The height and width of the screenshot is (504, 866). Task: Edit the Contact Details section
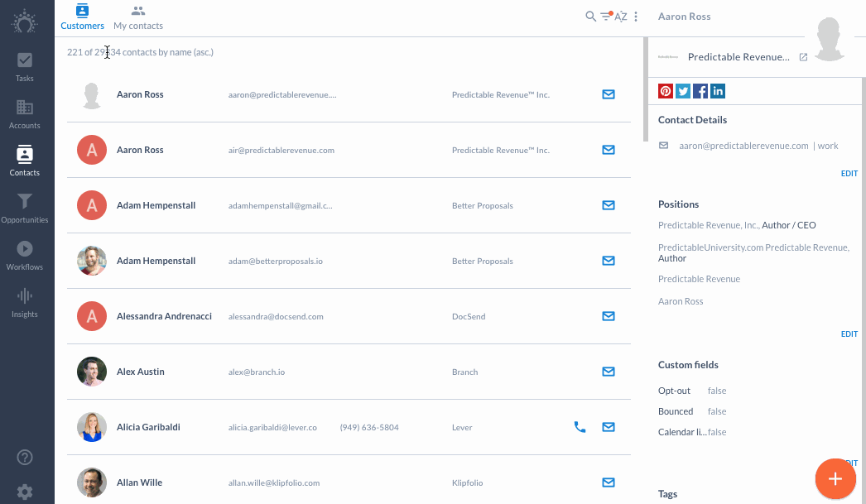[849, 173]
